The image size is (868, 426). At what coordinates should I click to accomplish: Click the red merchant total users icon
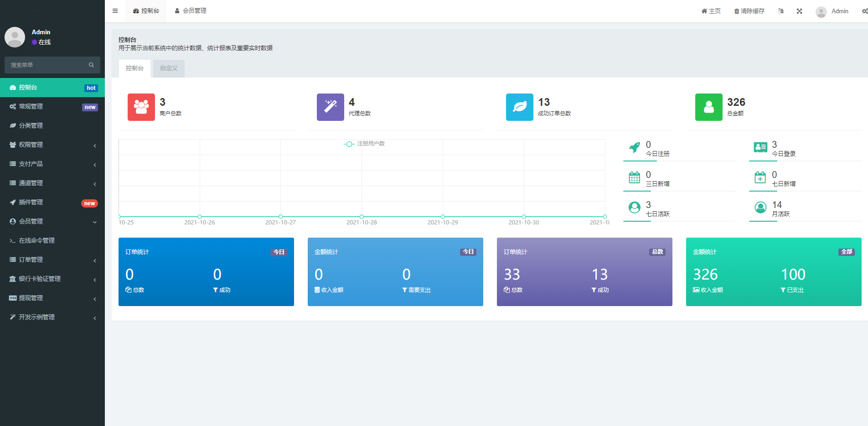(141, 107)
